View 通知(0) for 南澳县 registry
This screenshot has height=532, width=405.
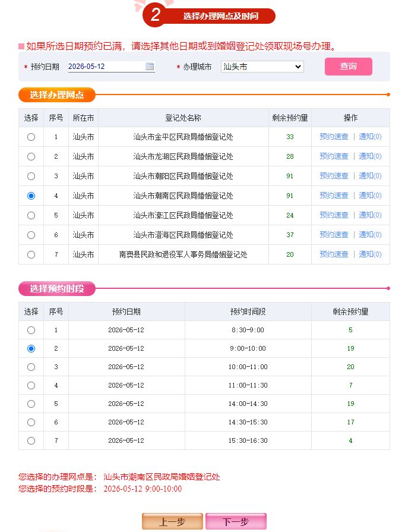(x=370, y=254)
